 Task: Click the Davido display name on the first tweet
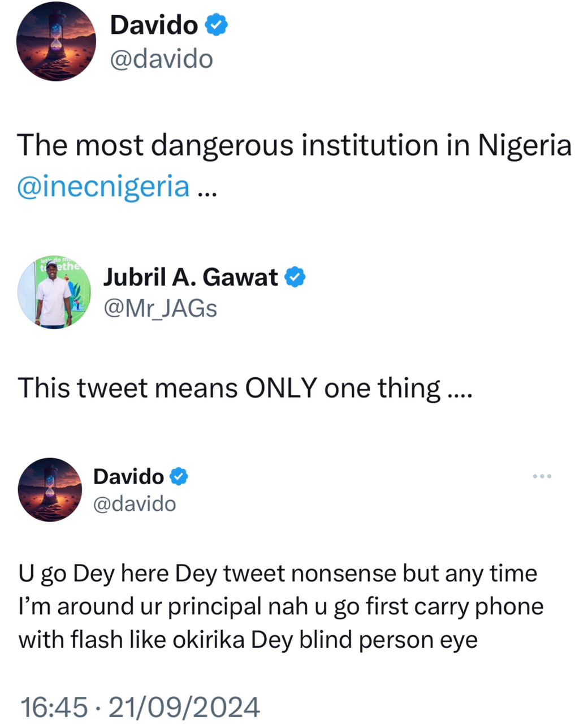coord(154,25)
